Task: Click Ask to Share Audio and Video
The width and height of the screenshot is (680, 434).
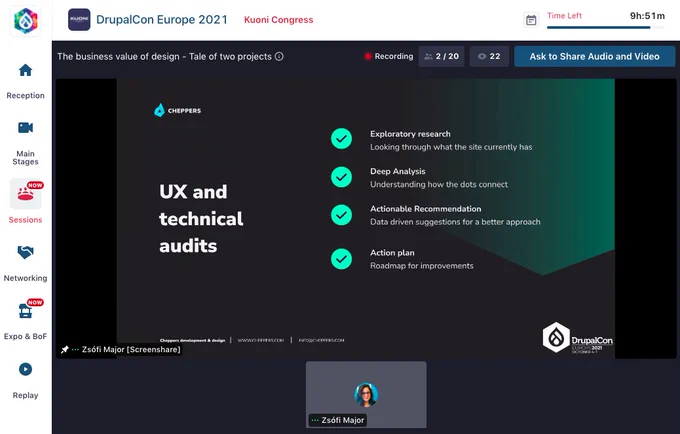Action: coord(594,56)
